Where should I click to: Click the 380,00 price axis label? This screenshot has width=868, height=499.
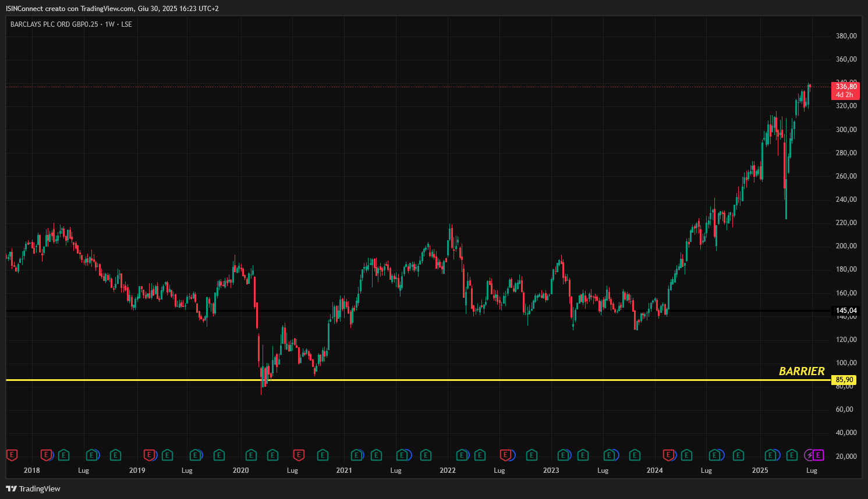point(846,36)
